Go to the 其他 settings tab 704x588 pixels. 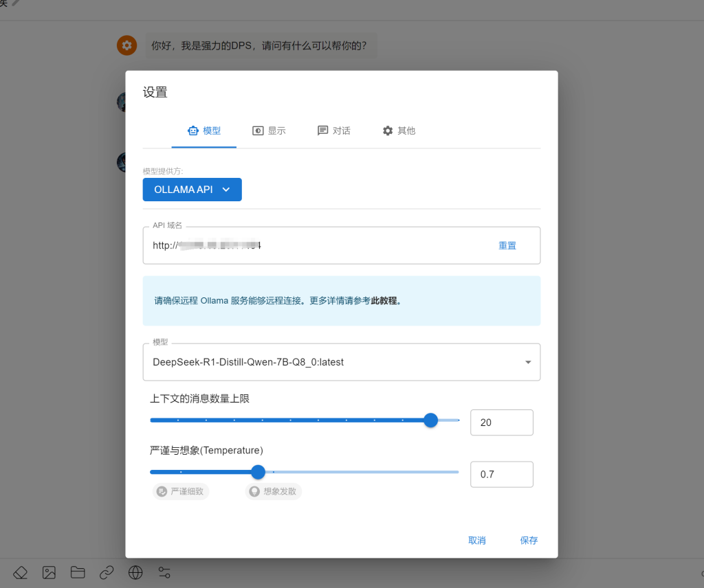click(399, 131)
